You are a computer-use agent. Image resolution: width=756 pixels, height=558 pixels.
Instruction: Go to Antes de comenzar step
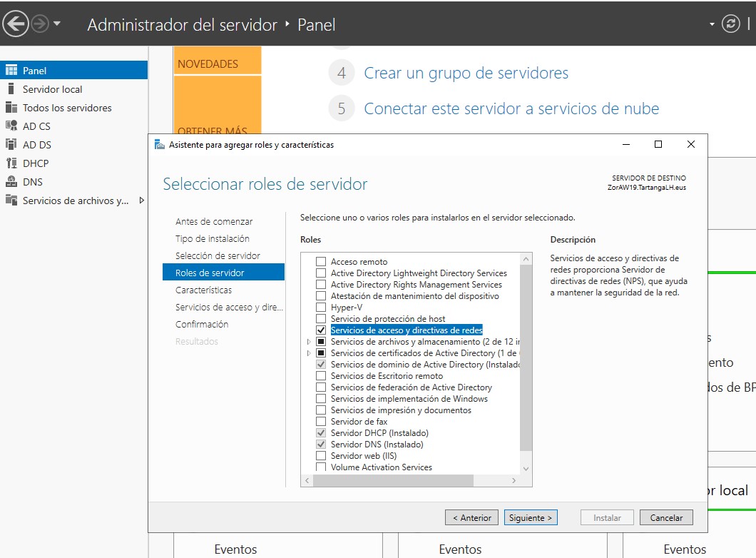pyautogui.click(x=213, y=221)
